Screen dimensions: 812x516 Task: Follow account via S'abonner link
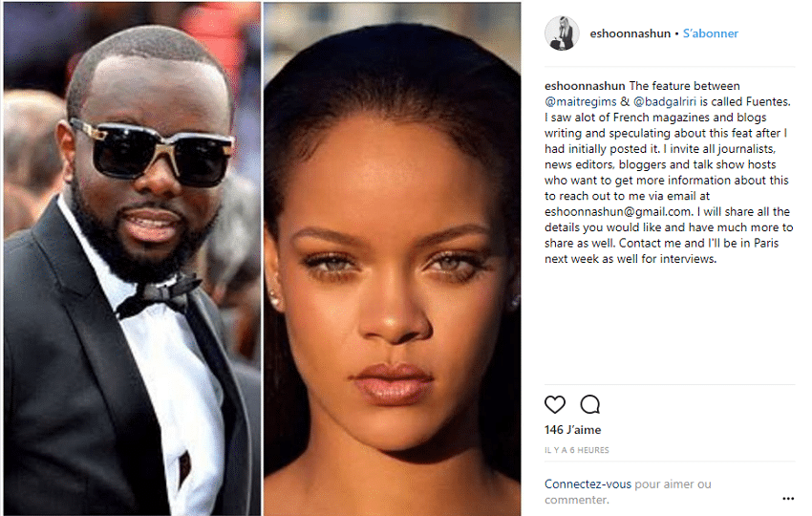(711, 33)
